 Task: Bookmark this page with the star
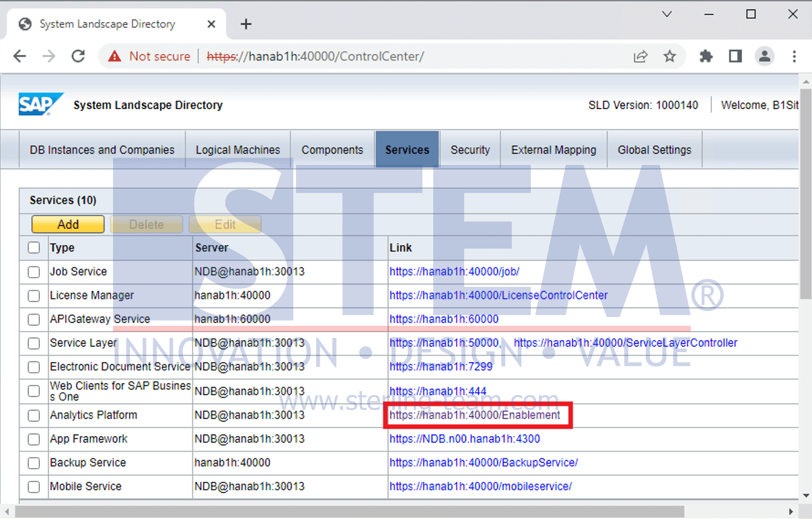click(x=669, y=57)
